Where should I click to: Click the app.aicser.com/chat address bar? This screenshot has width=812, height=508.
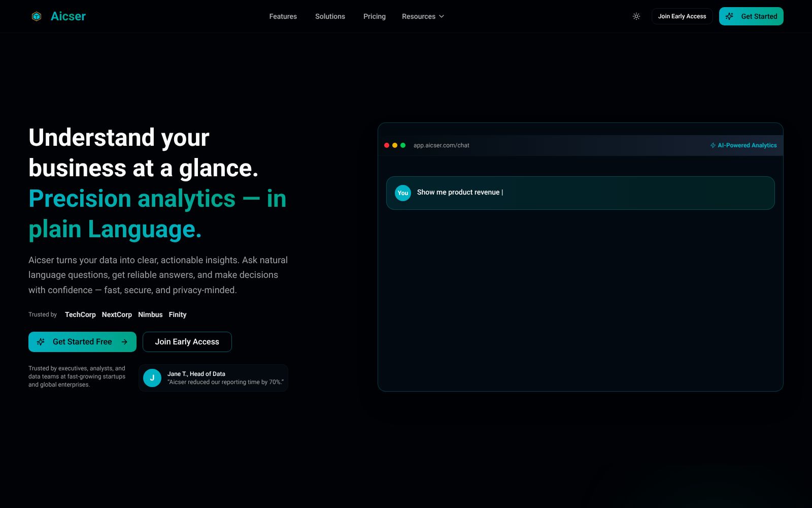click(441, 145)
